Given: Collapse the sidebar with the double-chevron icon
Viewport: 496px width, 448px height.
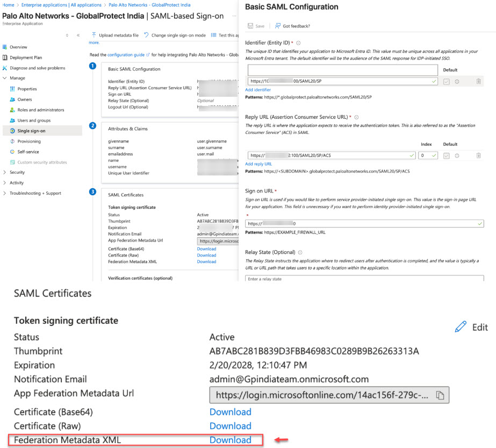Looking at the screenshot, I should 78,35.
